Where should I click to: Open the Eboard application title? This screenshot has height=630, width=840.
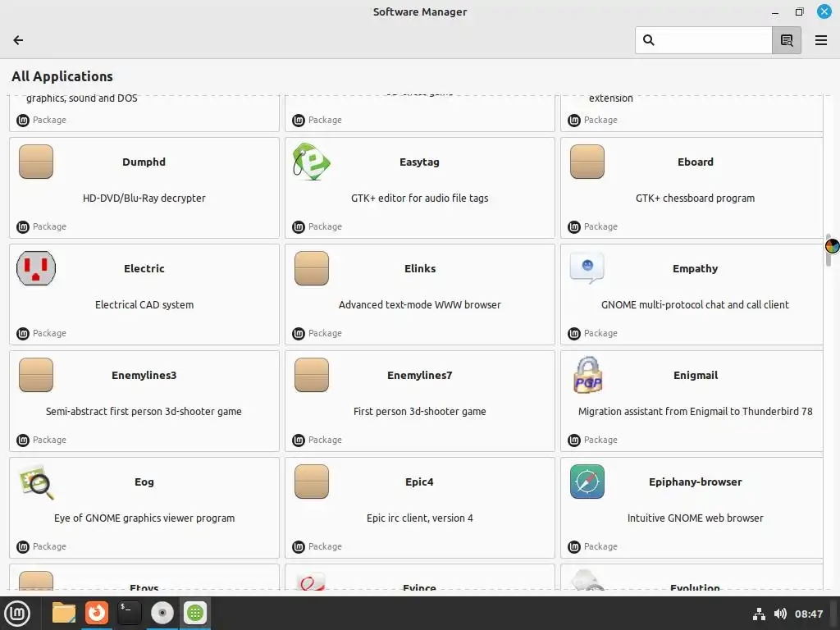coord(696,162)
